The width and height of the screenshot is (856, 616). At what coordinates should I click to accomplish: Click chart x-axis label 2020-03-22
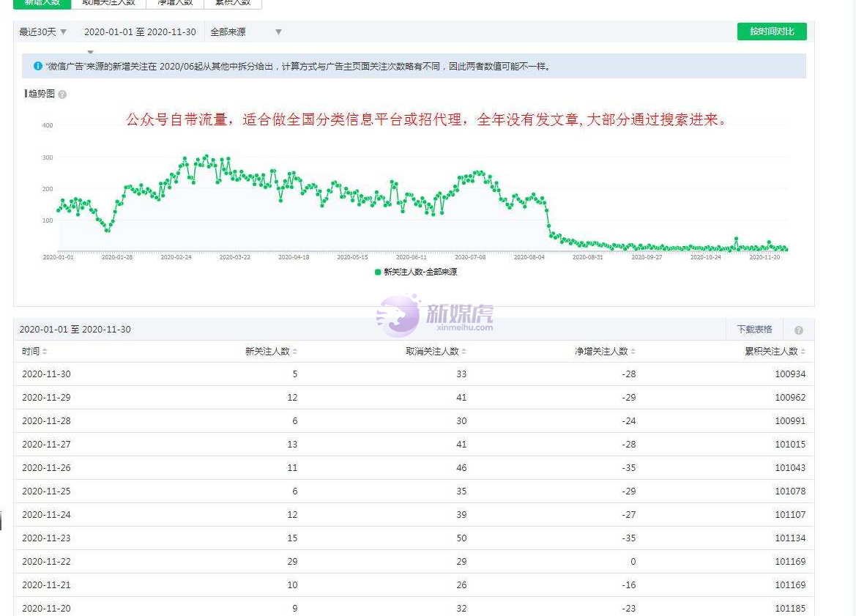(x=235, y=257)
